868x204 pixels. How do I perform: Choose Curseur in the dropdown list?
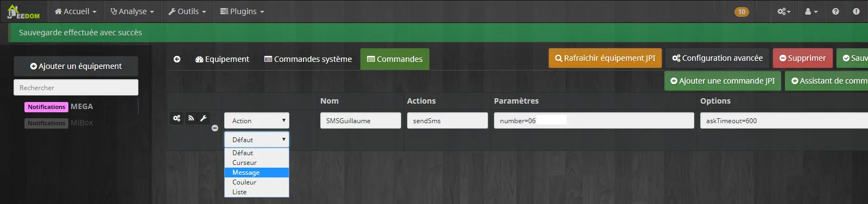pyautogui.click(x=257, y=163)
